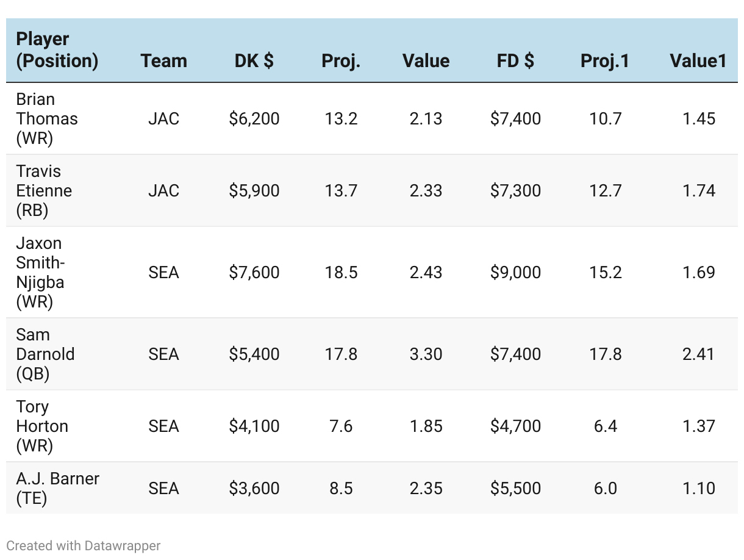
Task: Click the Tory Horton (WR) player cell
Action: pos(41,426)
